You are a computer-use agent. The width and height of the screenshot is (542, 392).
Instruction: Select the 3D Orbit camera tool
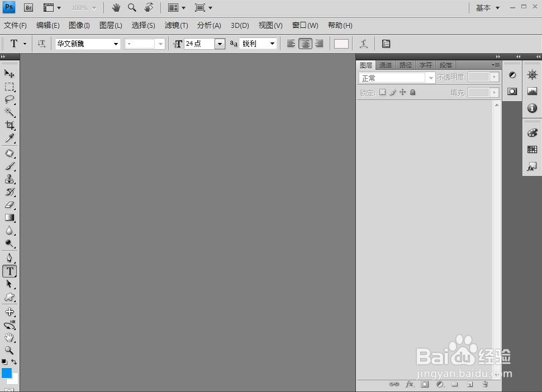click(x=9, y=325)
